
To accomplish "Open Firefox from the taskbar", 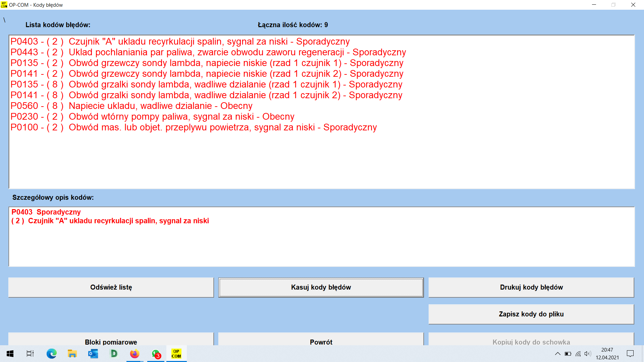I will [x=135, y=354].
